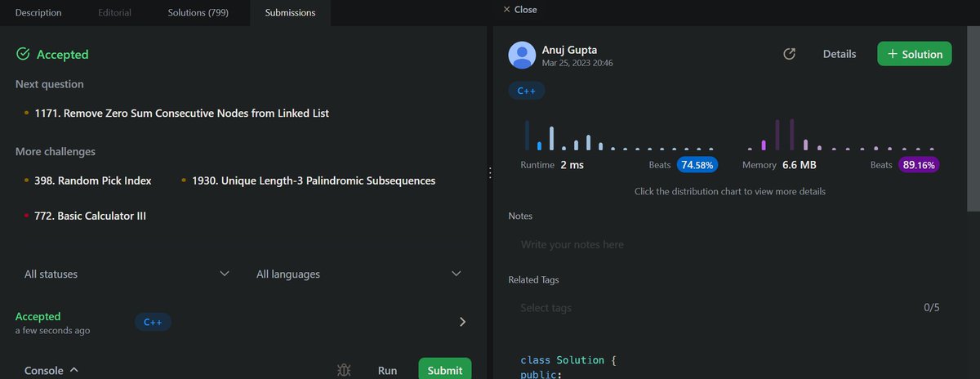
Task: Click the Details button
Action: [x=840, y=54]
